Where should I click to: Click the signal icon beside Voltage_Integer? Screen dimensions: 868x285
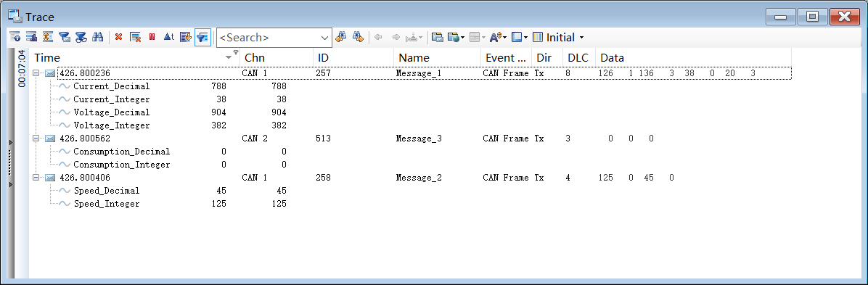(65, 125)
